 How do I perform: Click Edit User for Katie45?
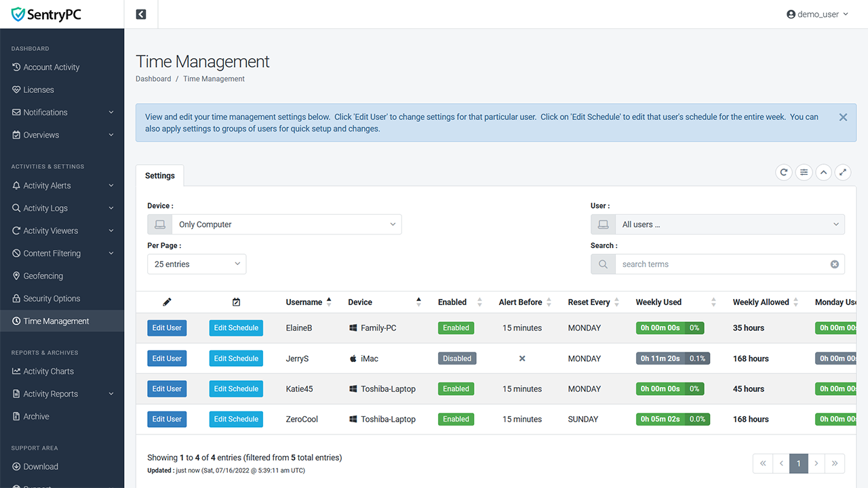click(x=167, y=389)
